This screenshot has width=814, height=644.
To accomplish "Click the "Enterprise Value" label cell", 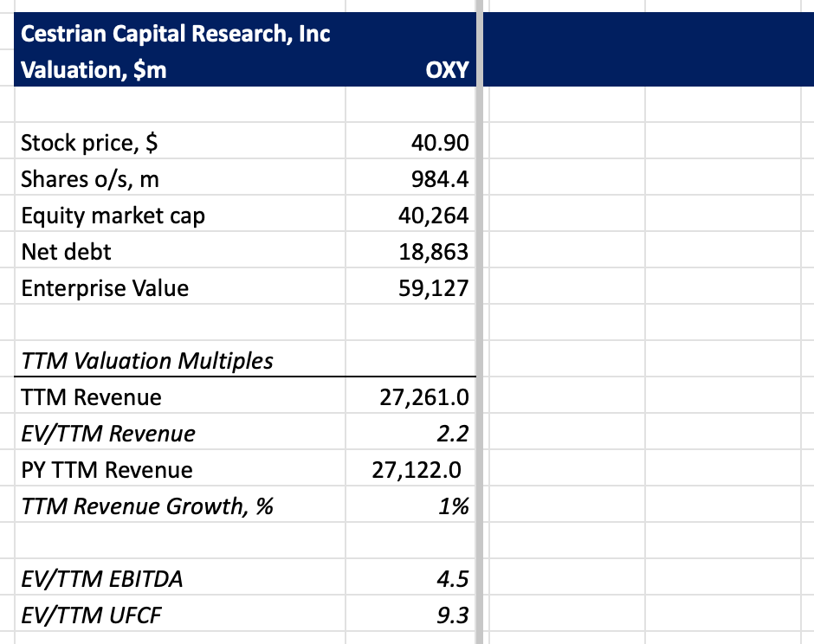I will coord(105,288).
